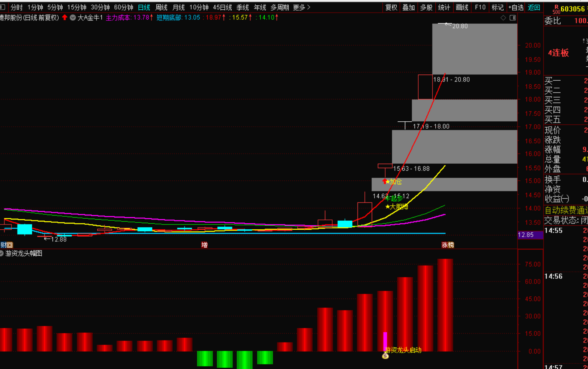The width and height of the screenshot is (588, 369).
Task: Open the 更多 periods expander
Action: (x=301, y=7)
